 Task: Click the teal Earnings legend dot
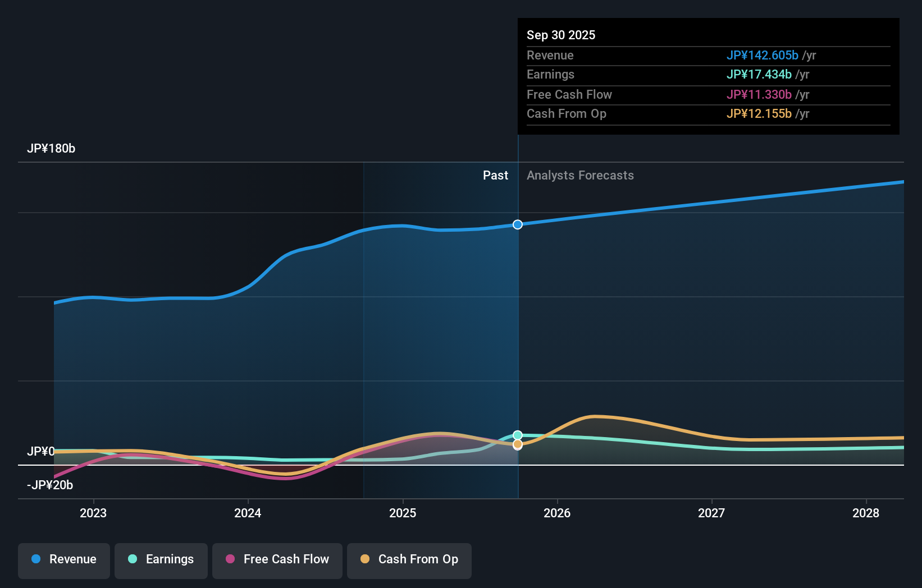point(132,559)
